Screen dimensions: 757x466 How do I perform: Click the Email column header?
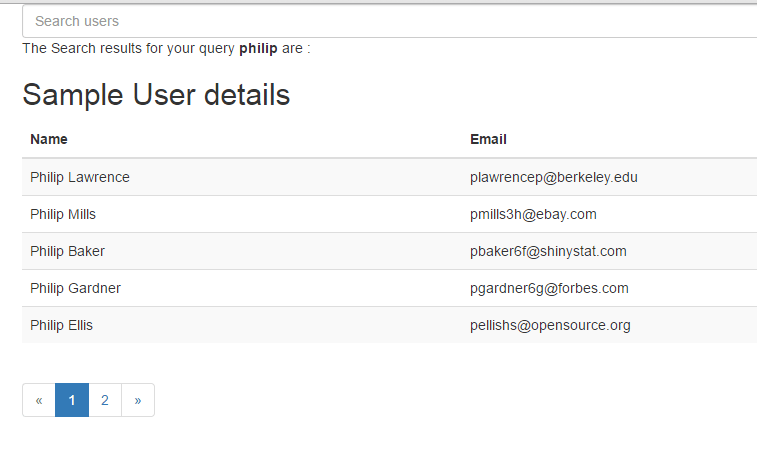click(488, 139)
